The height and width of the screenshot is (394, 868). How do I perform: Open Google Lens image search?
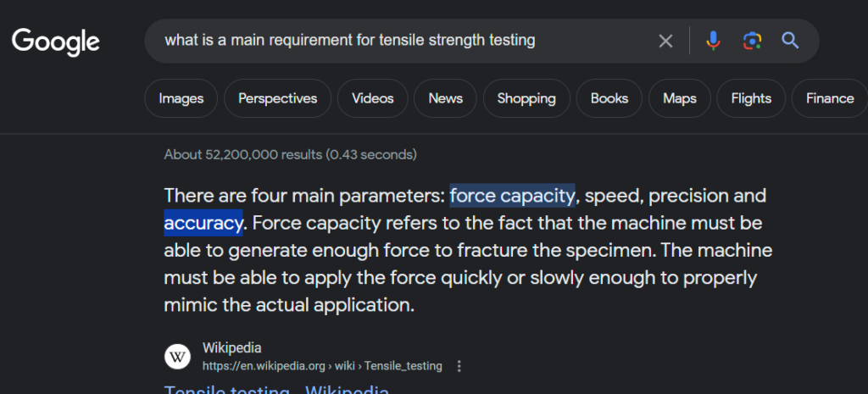coord(752,41)
